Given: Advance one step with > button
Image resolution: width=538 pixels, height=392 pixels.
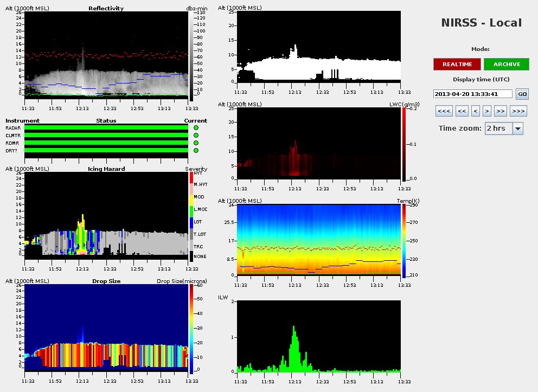Looking at the screenshot, I should click(487, 111).
